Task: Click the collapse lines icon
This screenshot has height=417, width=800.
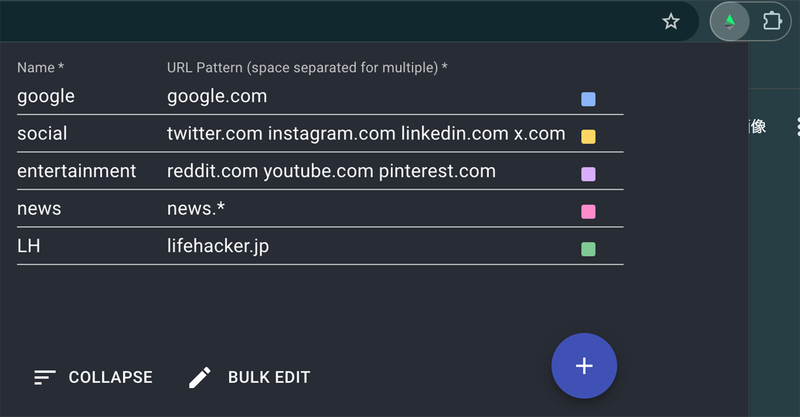Action: (x=44, y=377)
